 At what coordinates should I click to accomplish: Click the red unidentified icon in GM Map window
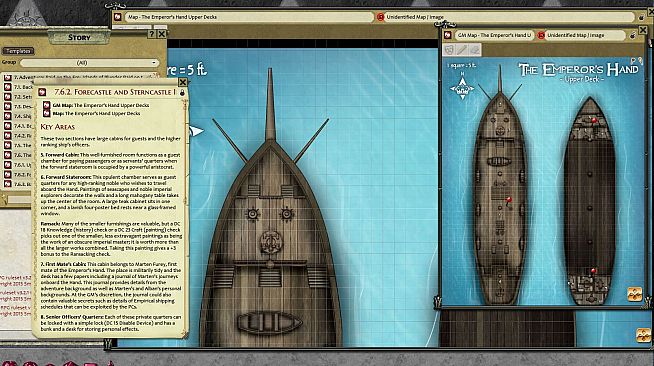pos(541,35)
